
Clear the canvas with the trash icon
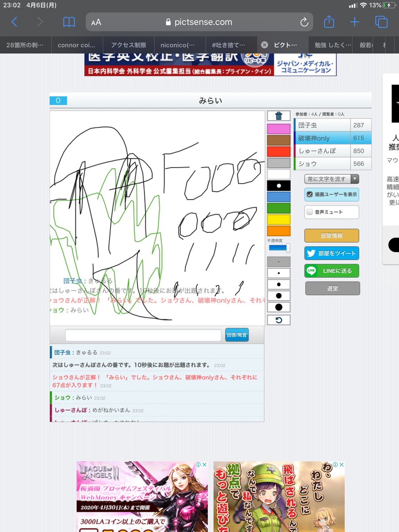click(x=278, y=116)
